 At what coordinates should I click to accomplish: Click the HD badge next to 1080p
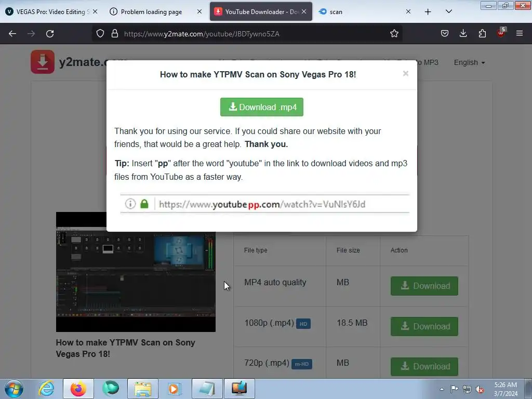[303, 324]
